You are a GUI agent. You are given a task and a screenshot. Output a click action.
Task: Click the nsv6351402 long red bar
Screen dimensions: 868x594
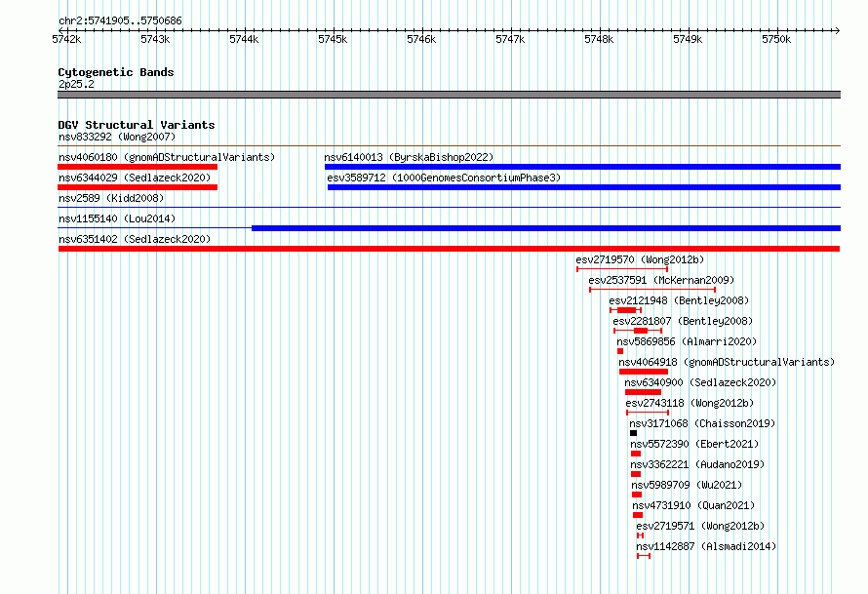pos(449,249)
